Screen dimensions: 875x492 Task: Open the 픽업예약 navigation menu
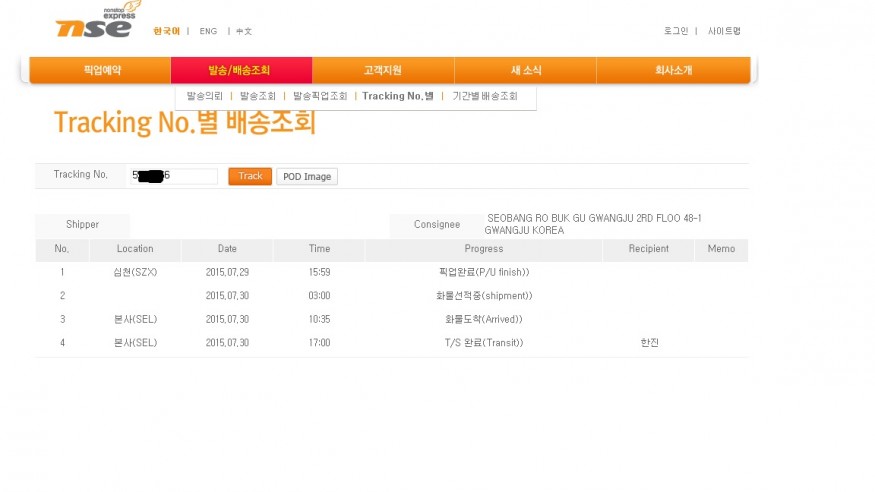point(100,70)
